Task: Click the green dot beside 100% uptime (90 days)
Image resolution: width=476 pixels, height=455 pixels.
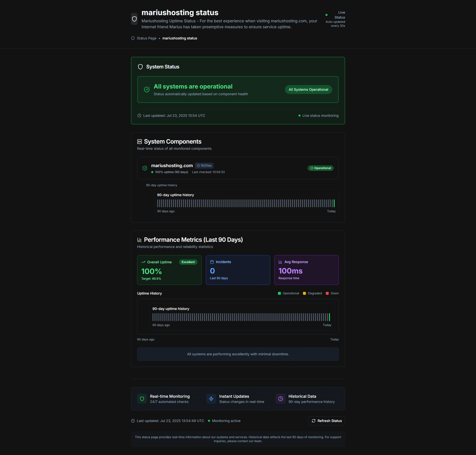Action: point(152,172)
